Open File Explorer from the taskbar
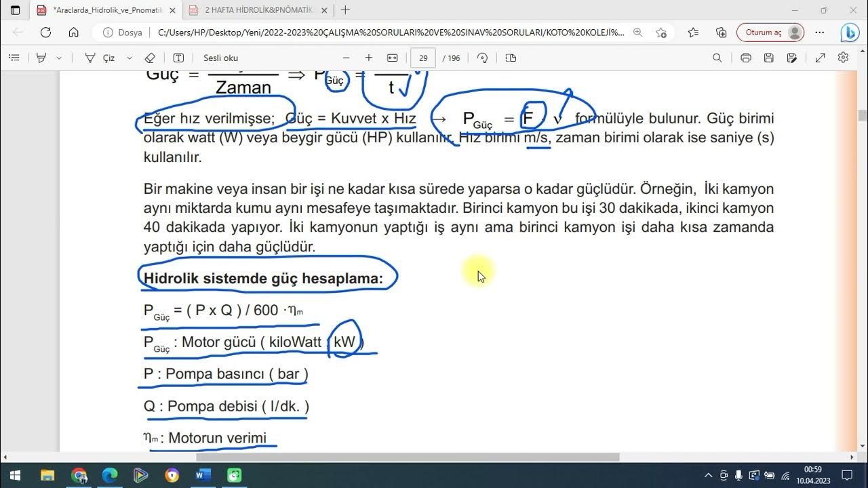Viewport: 868px width, 488px height. [47, 475]
